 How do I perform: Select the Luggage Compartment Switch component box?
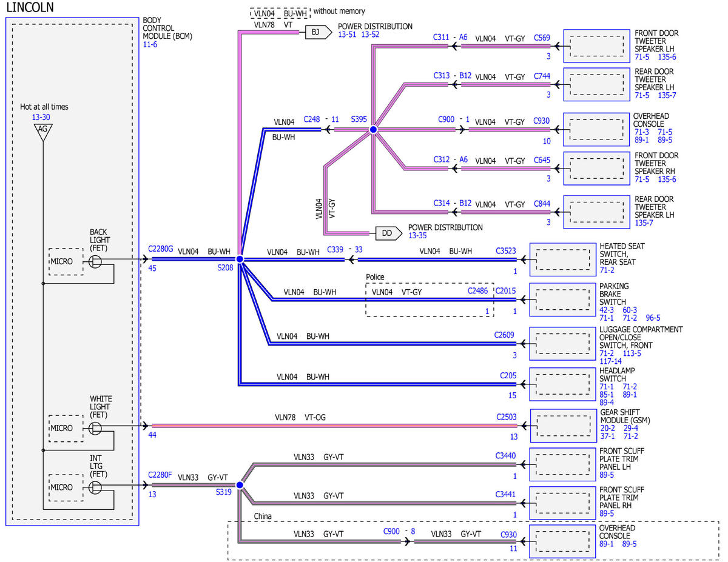pyautogui.click(x=563, y=343)
